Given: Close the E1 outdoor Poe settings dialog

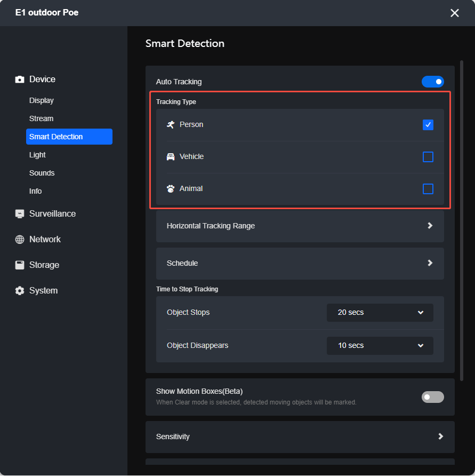Looking at the screenshot, I should 454,13.
